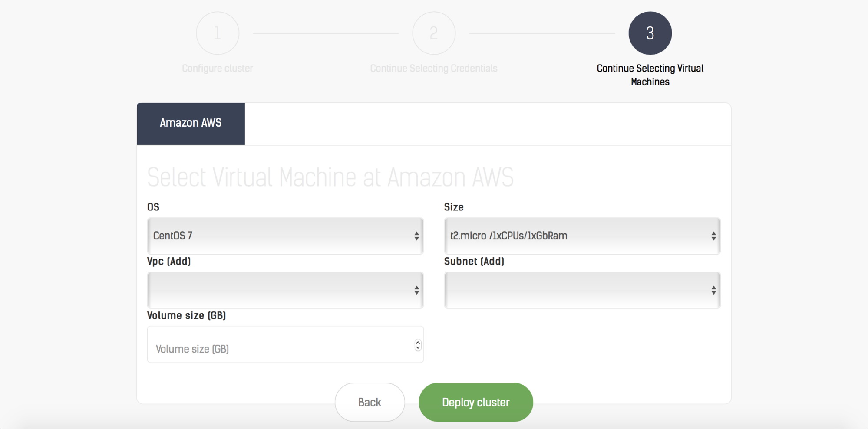Screen dimensions: 868x429
Task: Click the Deploy cluster button
Action: [x=476, y=402]
